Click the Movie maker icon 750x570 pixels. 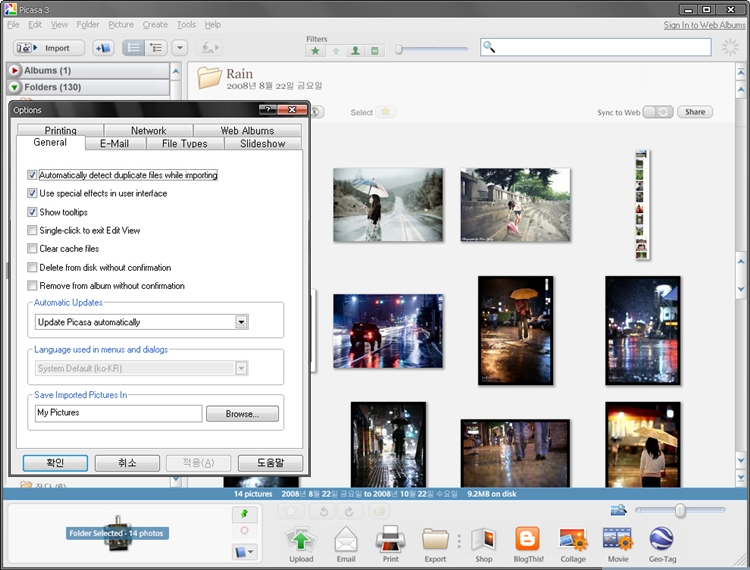point(618,540)
